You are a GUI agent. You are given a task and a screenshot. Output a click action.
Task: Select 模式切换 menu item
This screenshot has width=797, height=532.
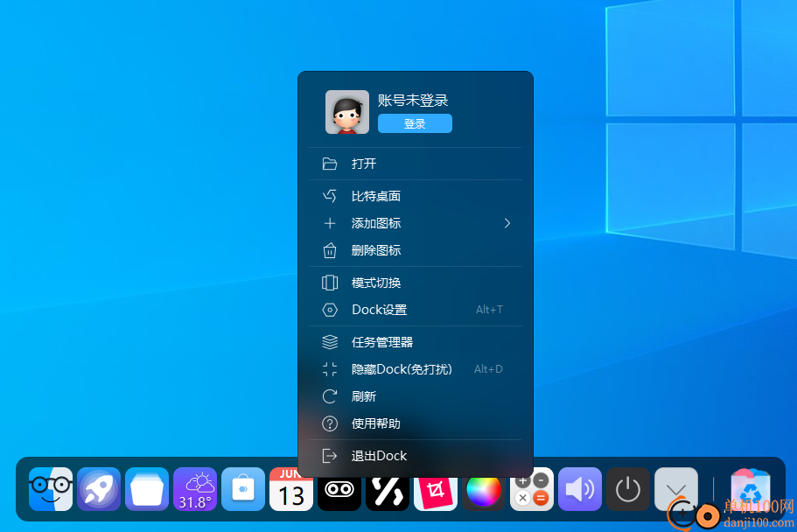(416, 283)
